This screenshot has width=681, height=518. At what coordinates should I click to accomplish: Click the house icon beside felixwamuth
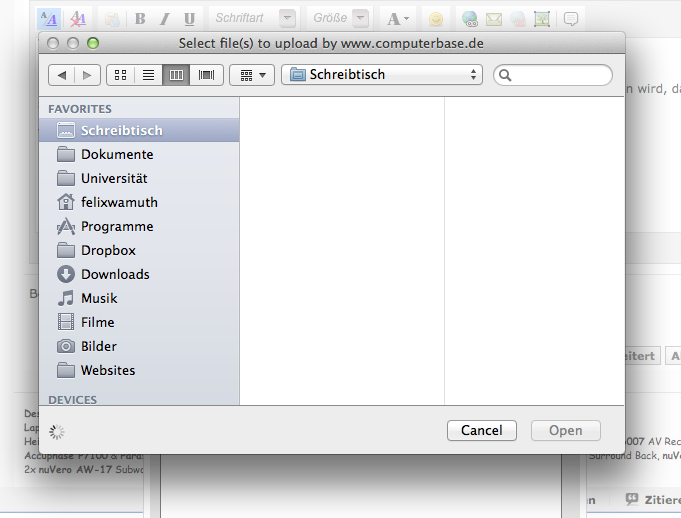pyautogui.click(x=66, y=202)
